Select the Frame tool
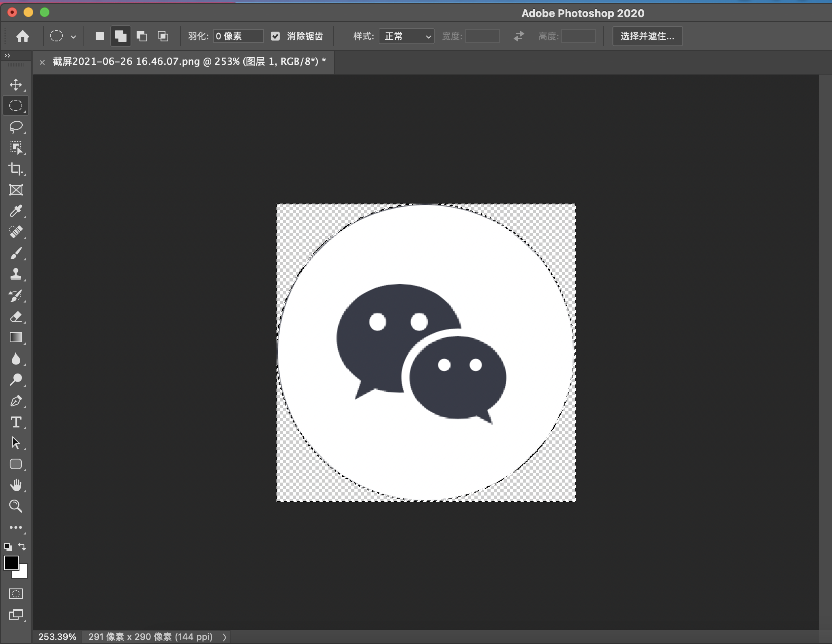This screenshot has width=832, height=644. [16, 190]
